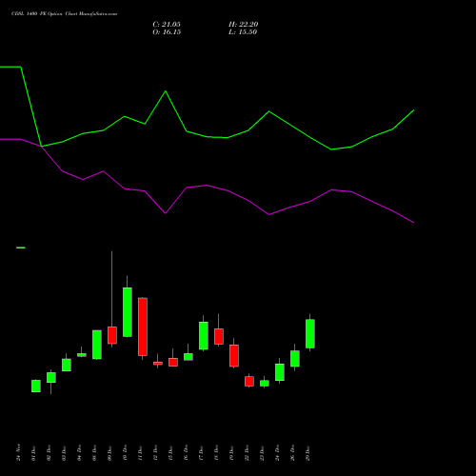Screen dimensions: 476x476
Task: Click the green 16 Dec candlestick
Action: pyautogui.click(x=188, y=357)
